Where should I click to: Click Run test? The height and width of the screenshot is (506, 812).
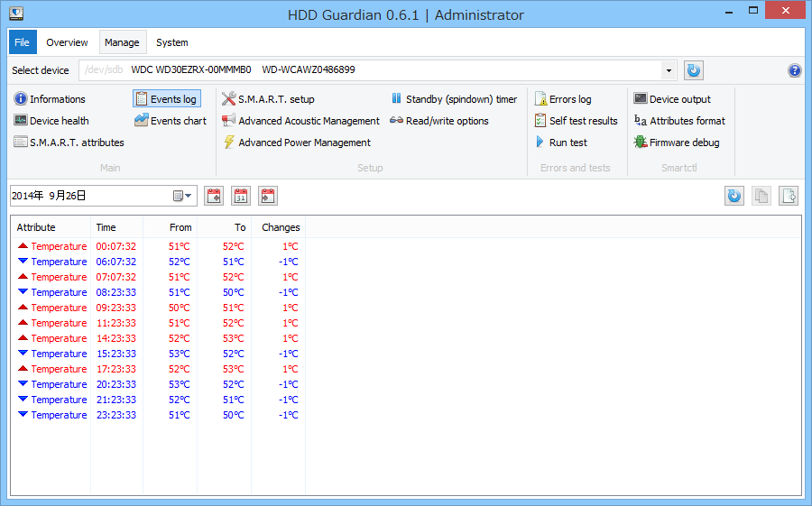click(x=561, y=143)
